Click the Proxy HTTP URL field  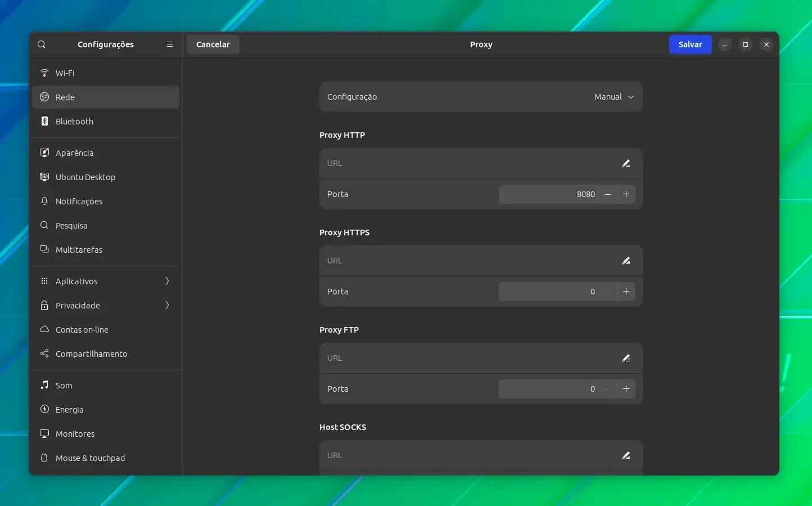pyautogui.click(x=481, y=163)
